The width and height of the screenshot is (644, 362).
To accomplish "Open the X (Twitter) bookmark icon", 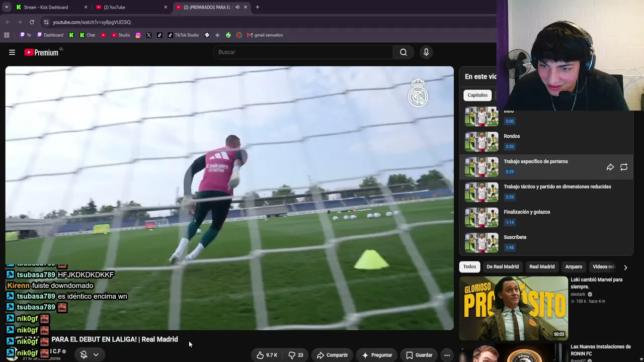I will [149, 35].
